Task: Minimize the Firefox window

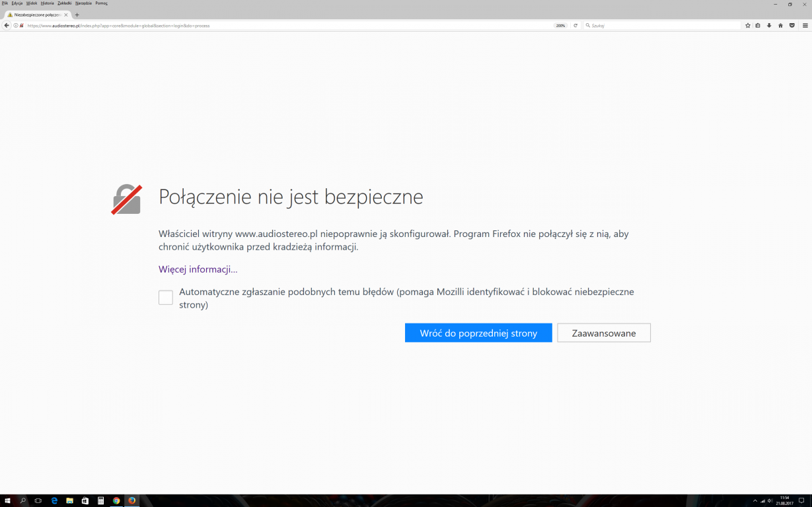Action: 776,4
